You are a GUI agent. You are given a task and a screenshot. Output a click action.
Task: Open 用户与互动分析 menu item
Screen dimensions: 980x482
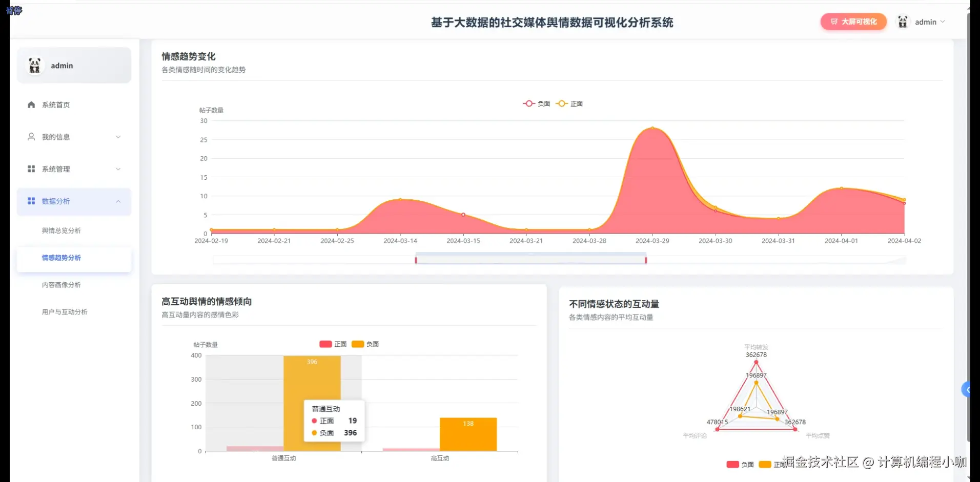pos(65,312)
